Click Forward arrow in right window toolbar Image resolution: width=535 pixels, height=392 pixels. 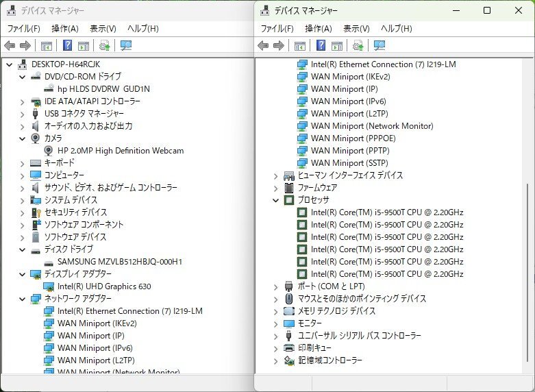point(279,45)
